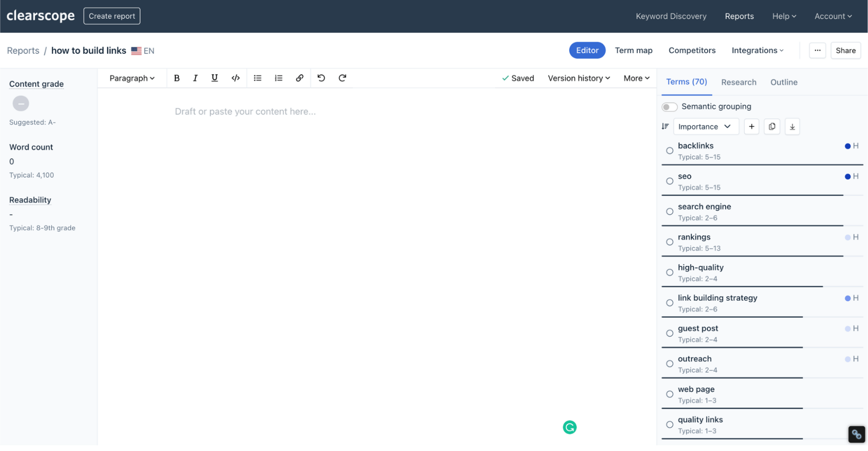The height and width of the screenshot is (451, 868).
Task: Expand the Integrations menu
Action: click(x=758, y=50)
